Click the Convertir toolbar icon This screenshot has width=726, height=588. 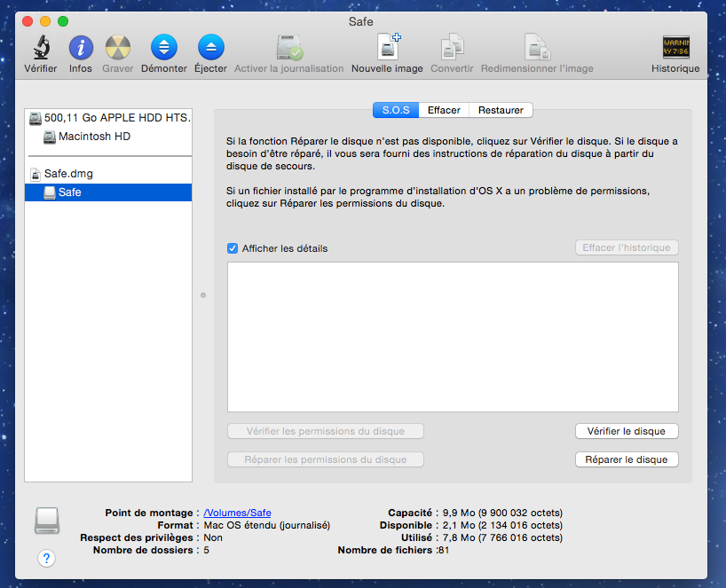pyautogui.click(x=452, y=47)
